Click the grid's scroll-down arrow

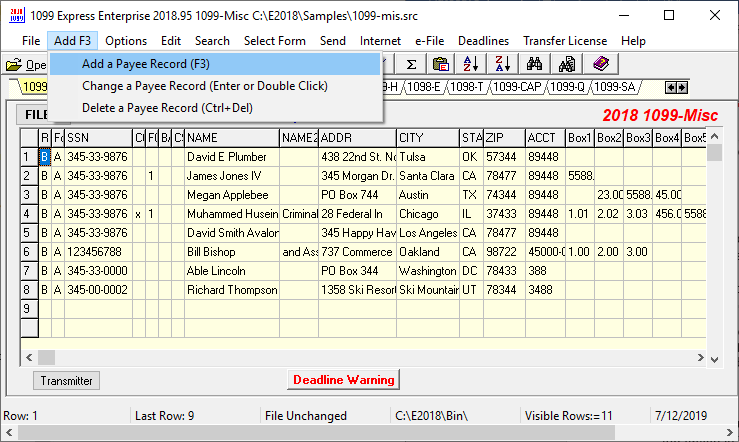(x=714, y=359)
